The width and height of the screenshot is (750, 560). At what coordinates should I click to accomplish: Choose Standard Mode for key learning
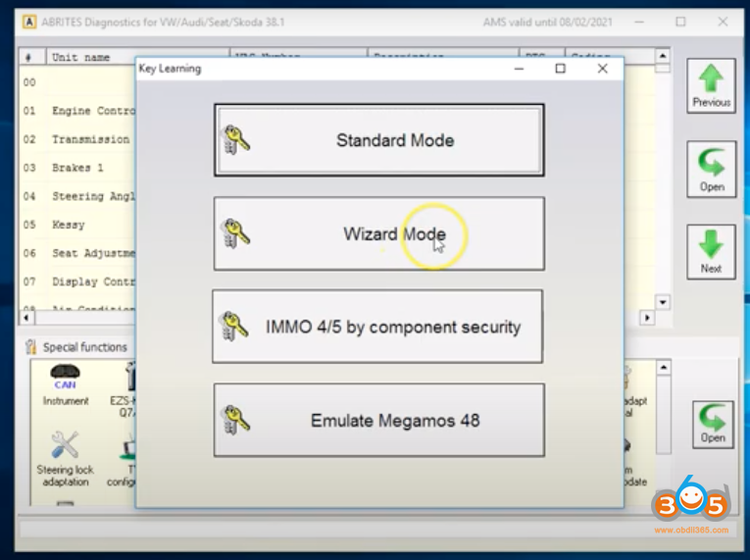click(x=378, y=140)
